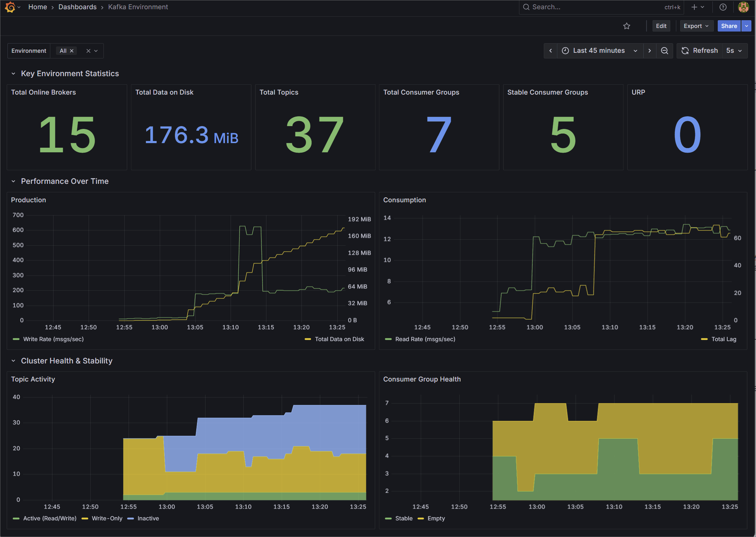This screenshot has height=537, width=756.
Task: Click the plus new item icon
Action: (694, 7)
